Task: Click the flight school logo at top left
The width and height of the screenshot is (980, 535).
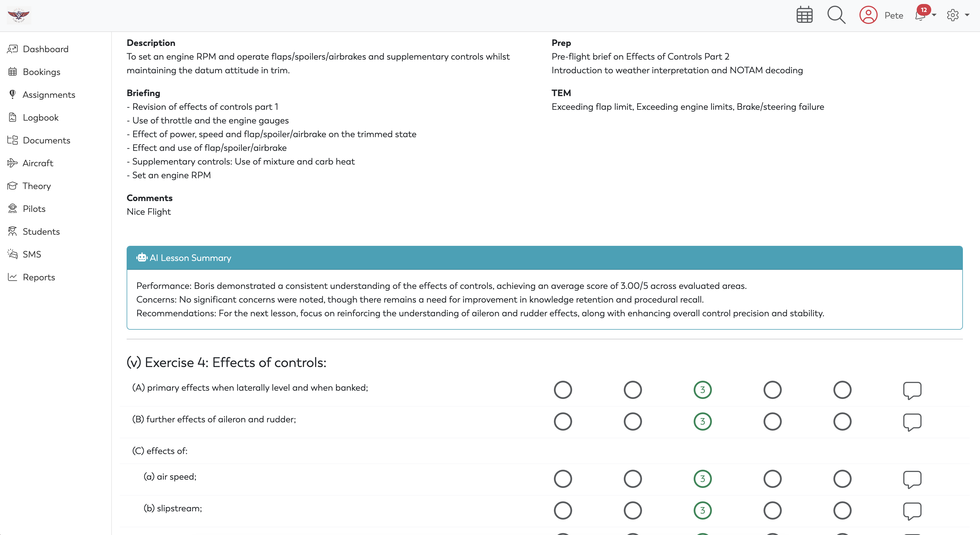Action: tap(19, 16)
